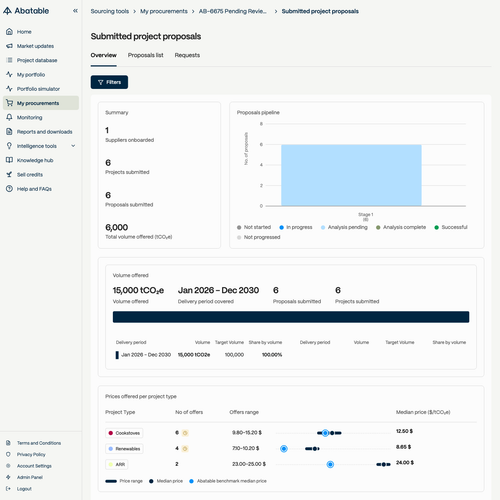Viewport: 500px width, 500px height.
Task: Open Admin Panel link
Action: point(30,477)
